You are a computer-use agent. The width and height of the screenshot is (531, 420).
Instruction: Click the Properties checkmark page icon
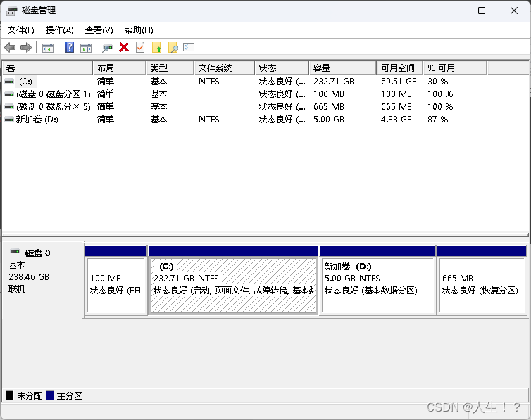coord(140,47)
